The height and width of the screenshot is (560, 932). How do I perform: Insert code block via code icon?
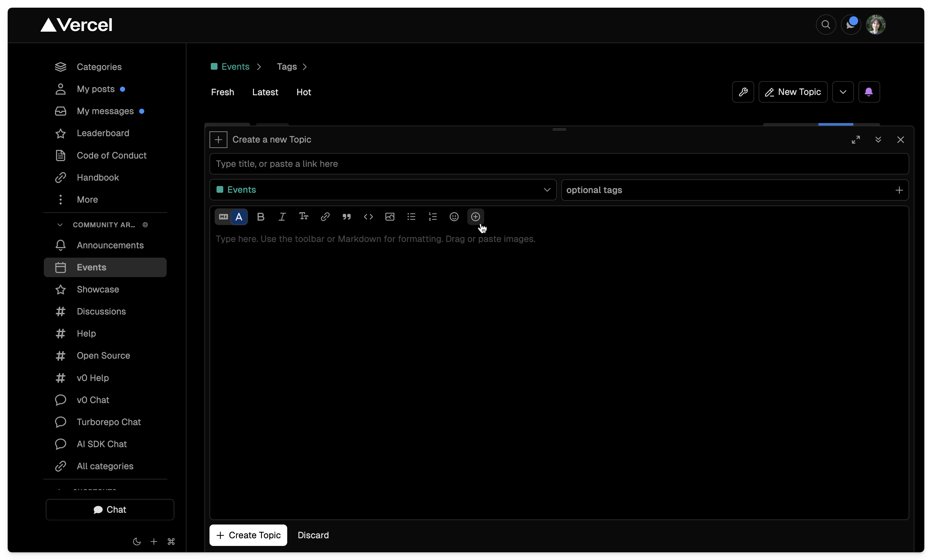point(368,217)
